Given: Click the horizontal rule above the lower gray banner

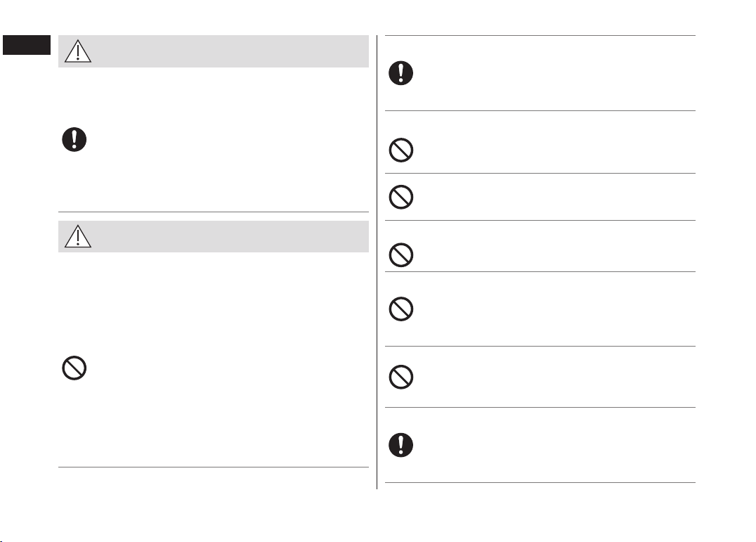Looking at the screenshot, I should [214, 212].
